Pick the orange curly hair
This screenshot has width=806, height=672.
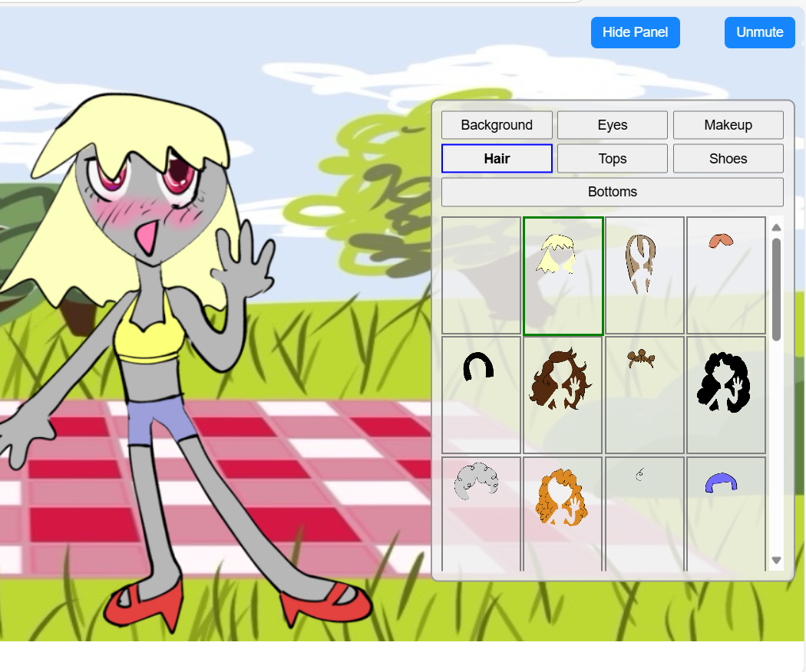pos(563,514)
